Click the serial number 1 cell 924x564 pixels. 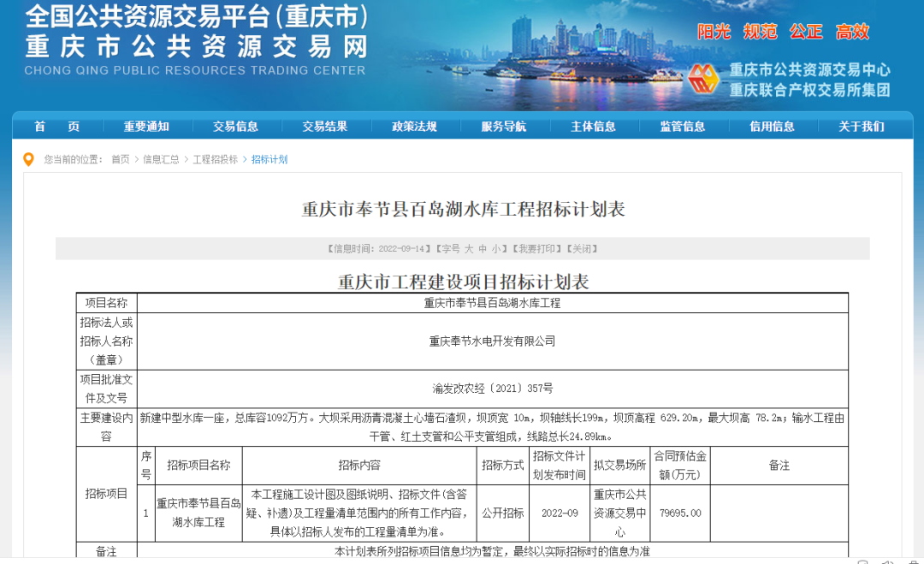point(146,514)
